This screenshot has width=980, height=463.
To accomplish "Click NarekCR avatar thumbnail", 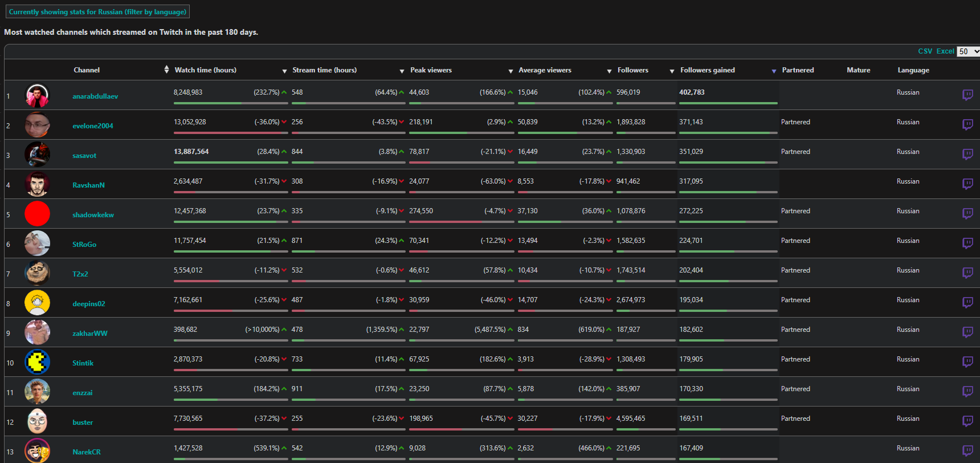I will (x=37, y=450).
